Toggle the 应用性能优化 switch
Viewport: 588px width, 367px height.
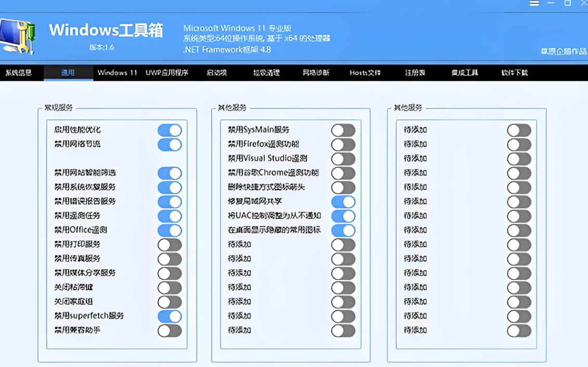pyautogui.click(x=169, y=130)
